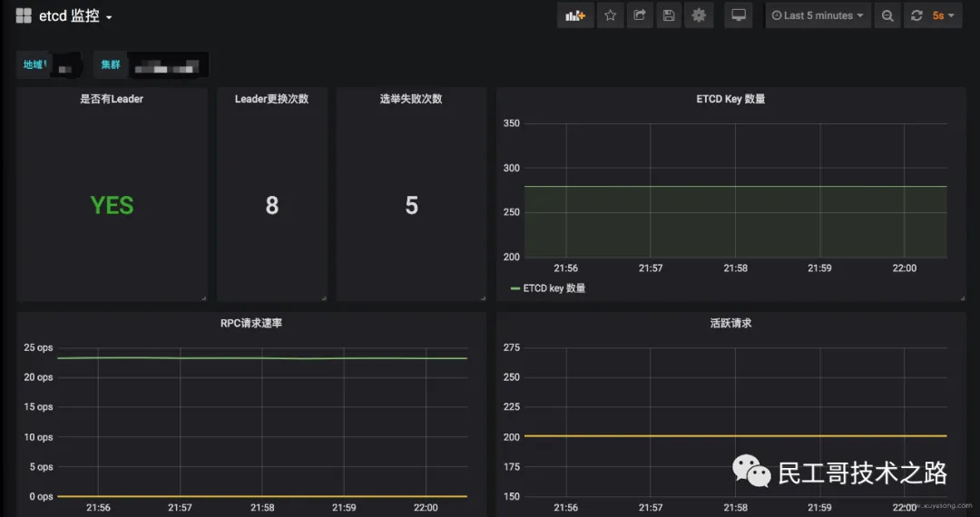Screen dimensions: 980x517
Task: Open the 是否有Leader panel title menu
Action: click(x=112, y=99)
